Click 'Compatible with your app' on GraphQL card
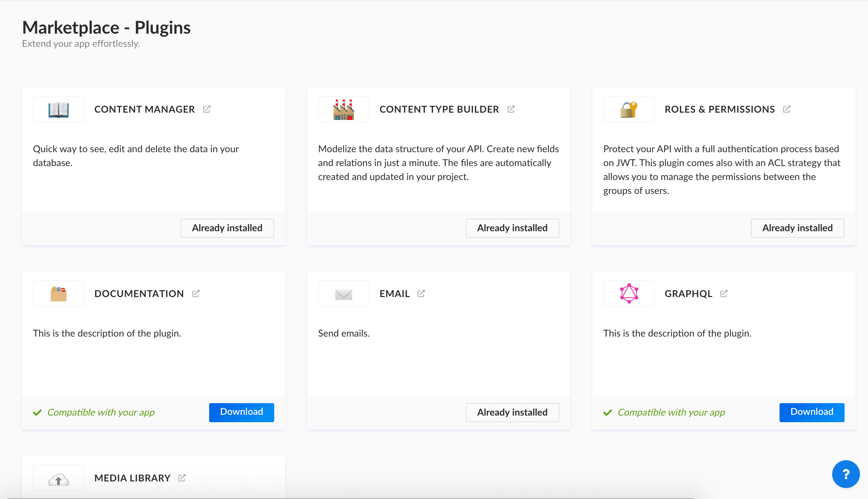868x499 pixels. [671, 412]
